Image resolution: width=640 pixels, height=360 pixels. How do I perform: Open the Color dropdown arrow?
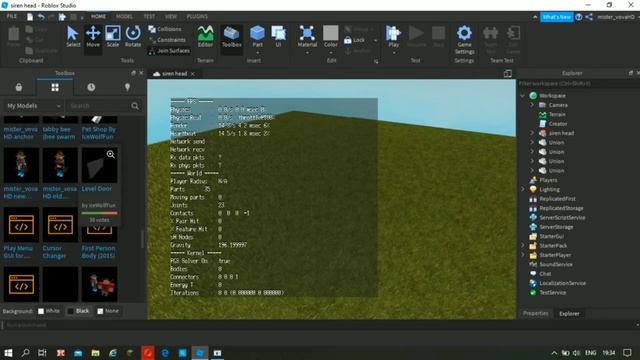[x=330, y=53]
